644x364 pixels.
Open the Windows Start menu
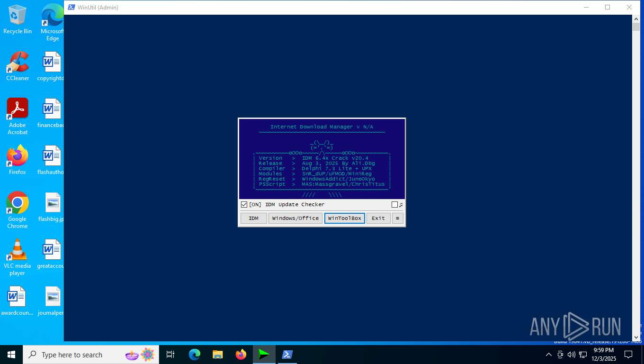coord(11,355)
